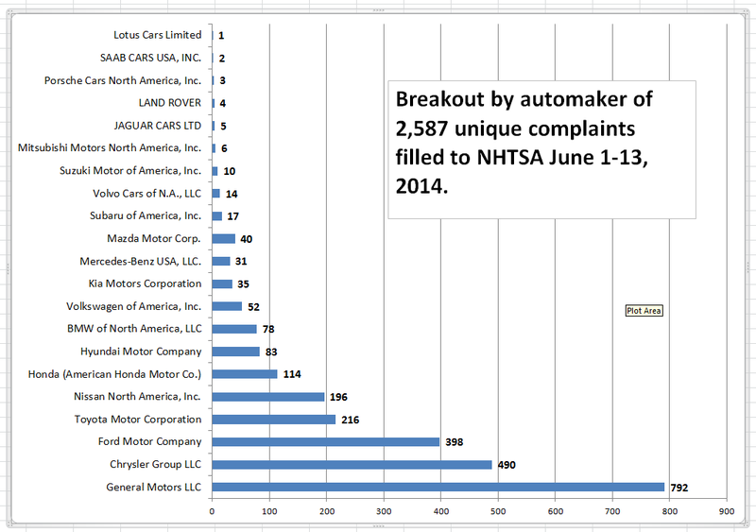Image resolution: width=756 pixels, height=532 pixels.
Task: Select the General Motors LLC bar
Action: tap(438, 488)
